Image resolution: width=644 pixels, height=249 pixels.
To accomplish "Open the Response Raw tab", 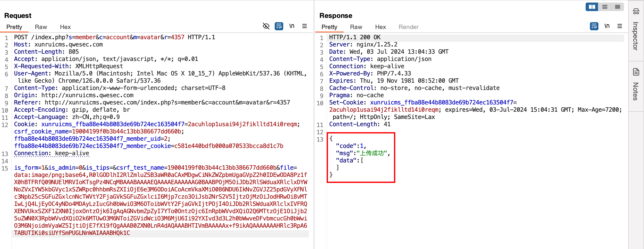I will point(356,27).
